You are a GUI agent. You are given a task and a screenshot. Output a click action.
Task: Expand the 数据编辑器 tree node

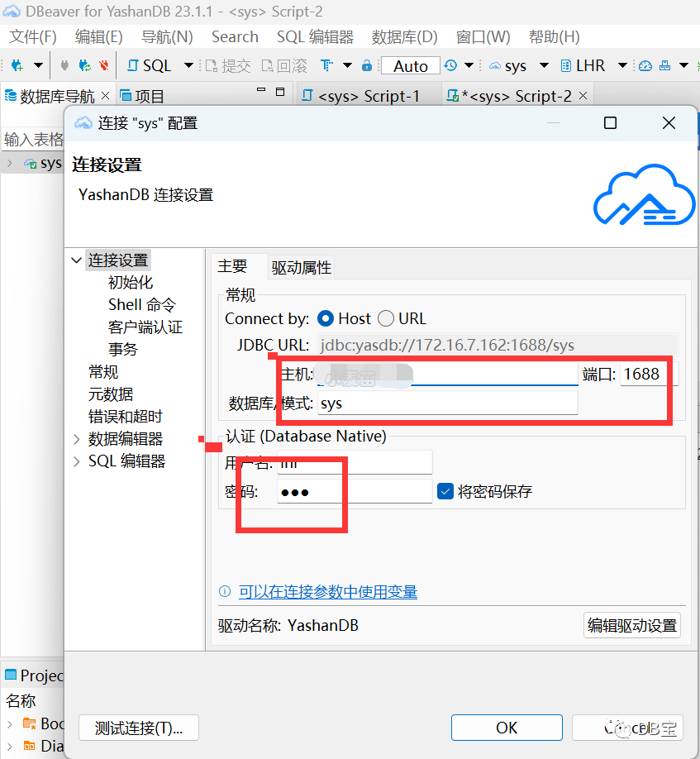pyautogui.click(x=76, y=439)
